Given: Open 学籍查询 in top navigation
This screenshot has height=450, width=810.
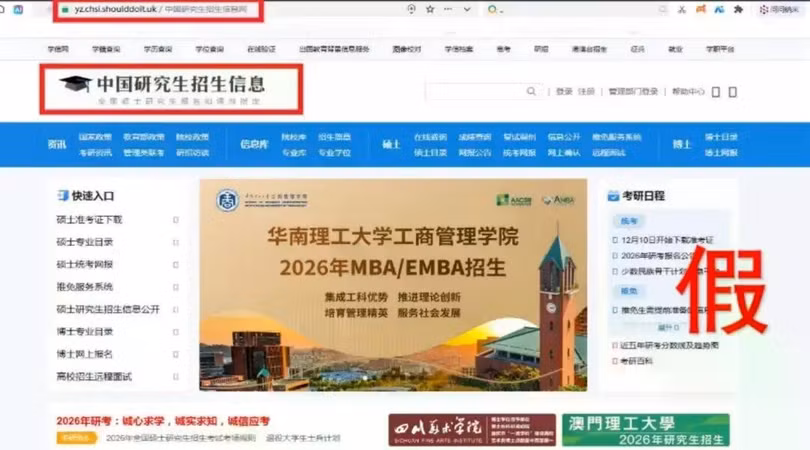Looking at the screenshot, I should click(106, 49).
